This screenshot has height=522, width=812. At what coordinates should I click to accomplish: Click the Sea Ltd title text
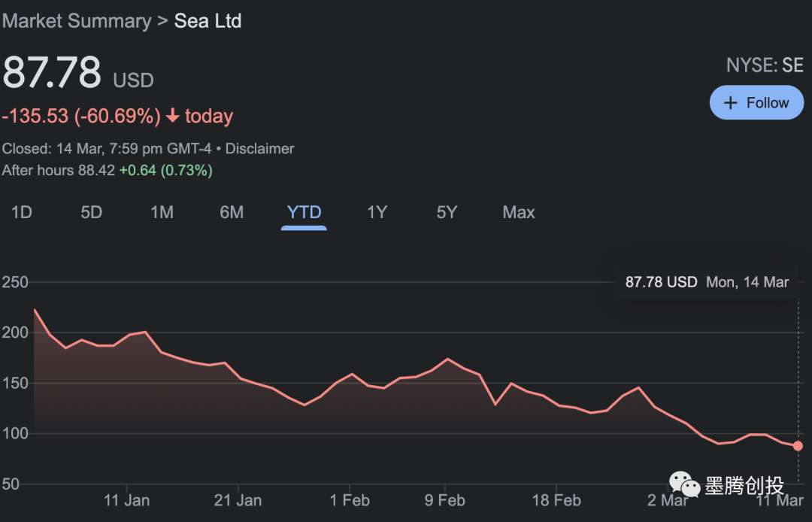point(208,21)
